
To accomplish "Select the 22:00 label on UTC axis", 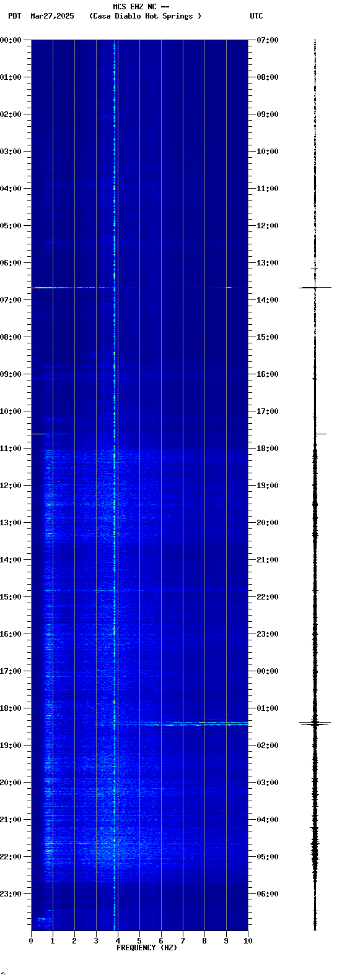I will (x=267, y=597).
